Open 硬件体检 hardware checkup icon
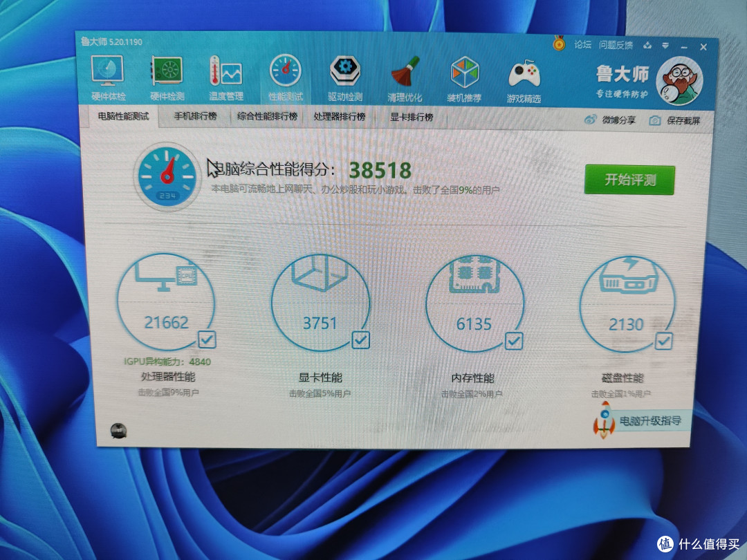The width and height of the screenshot is (747, 560). click(x=108, y=71)
